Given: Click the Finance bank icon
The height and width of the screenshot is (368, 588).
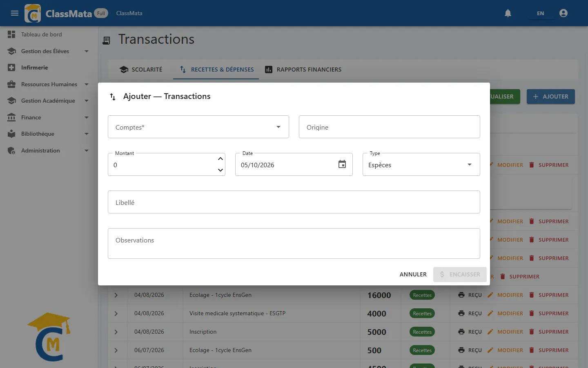Looking at the screenshot, I should [x=11, y=117].
